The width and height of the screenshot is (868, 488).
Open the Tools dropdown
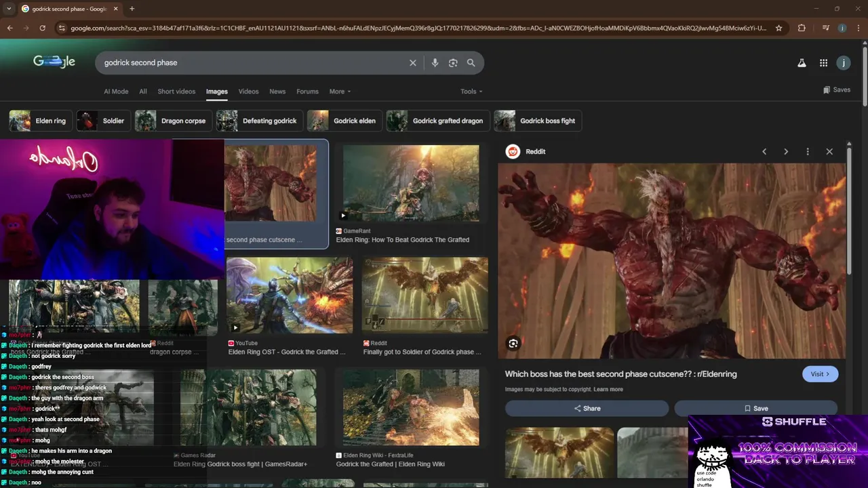(471, 91)
